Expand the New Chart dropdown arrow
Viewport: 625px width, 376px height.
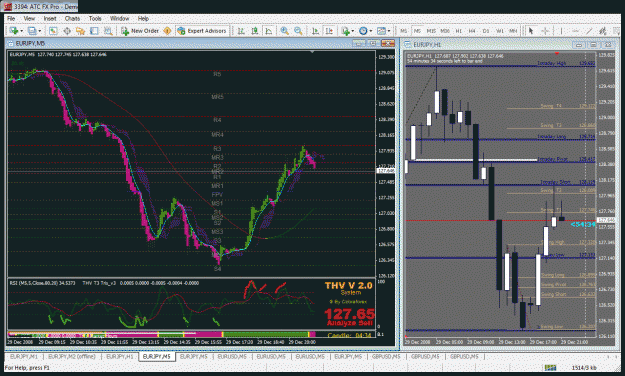click(21, 31)
